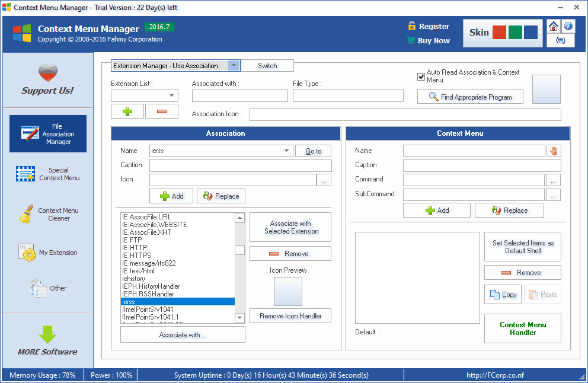Click Replace button in Association panel
588x383 pixels.
tap(221, 196)
